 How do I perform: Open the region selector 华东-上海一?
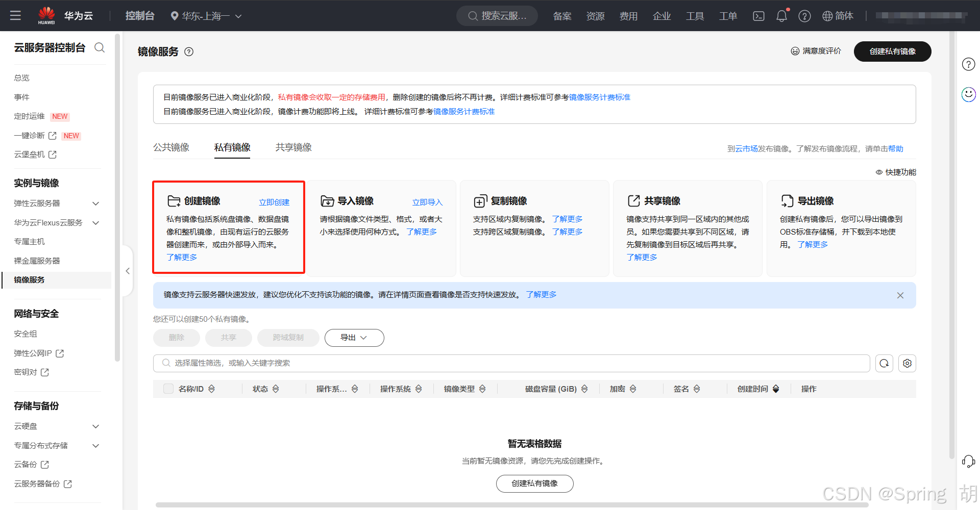click(x=206, y=16)
